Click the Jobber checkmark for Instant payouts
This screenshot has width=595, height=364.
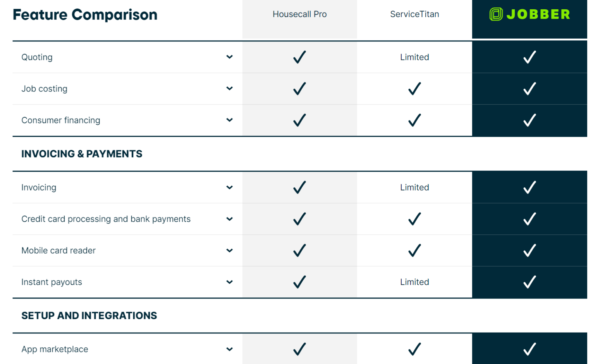pyautogui.click(x=529, y=282)
